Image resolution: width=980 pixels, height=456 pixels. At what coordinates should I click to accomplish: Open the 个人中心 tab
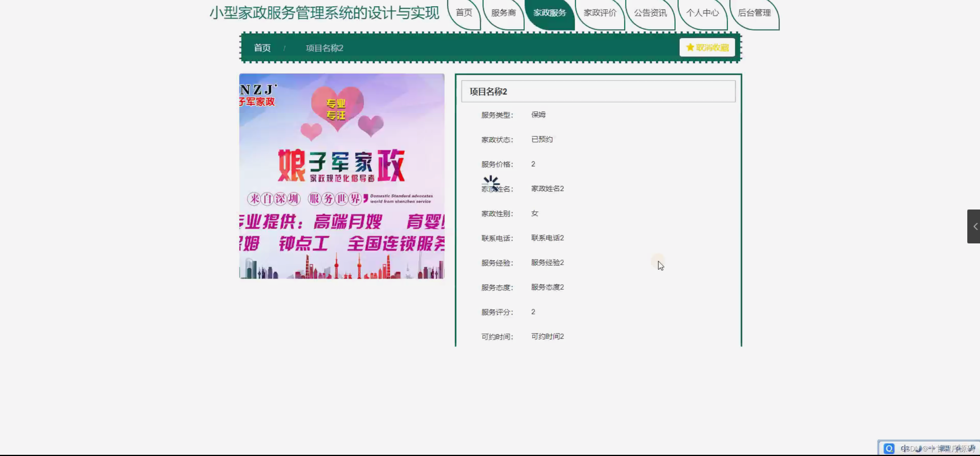tap(702, 13)
